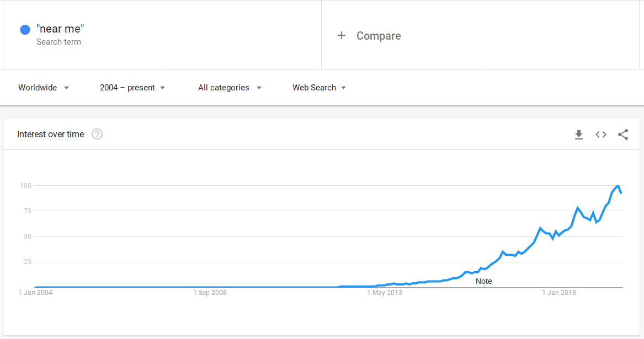Click the 1 Jan 2004 axis label
Screen dimensions: 644x339
pyautogui.click(x=35, y=293)
